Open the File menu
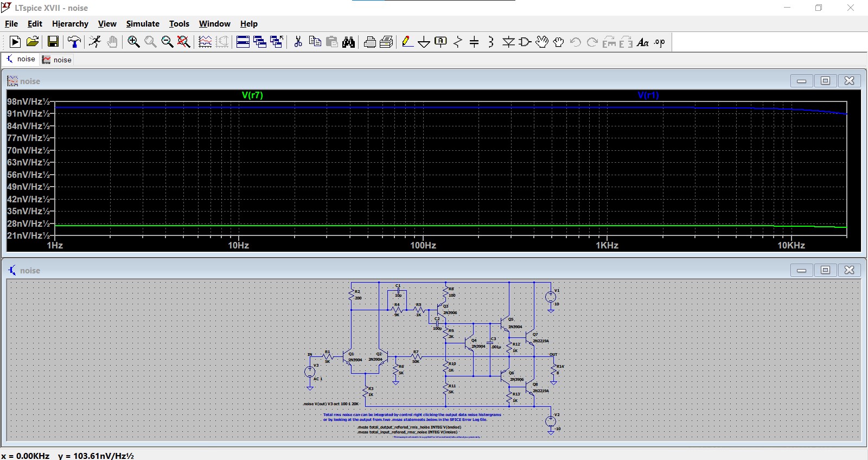 click(x=11, y=24)
